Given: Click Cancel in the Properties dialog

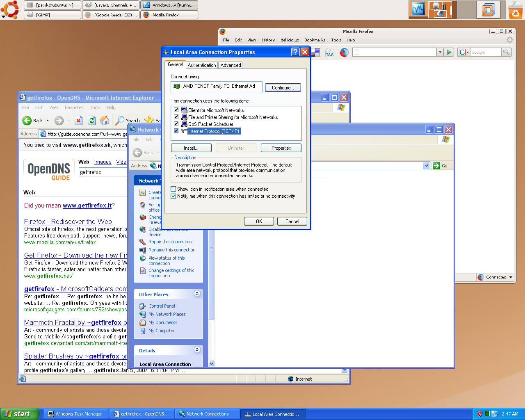Looking at the screenshot, I should pos(292,221).
